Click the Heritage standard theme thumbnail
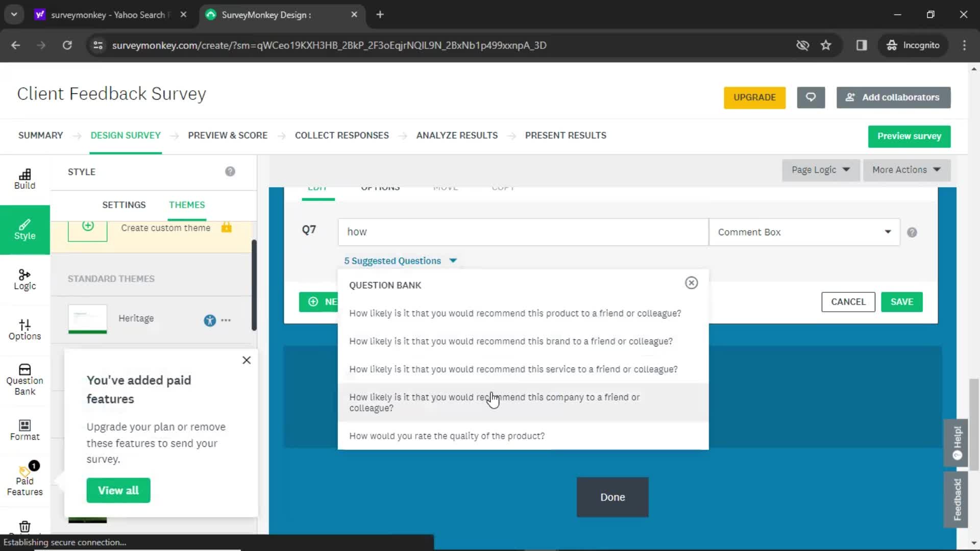The width and height of the screenshot is (980, 551). pos(87,318)
